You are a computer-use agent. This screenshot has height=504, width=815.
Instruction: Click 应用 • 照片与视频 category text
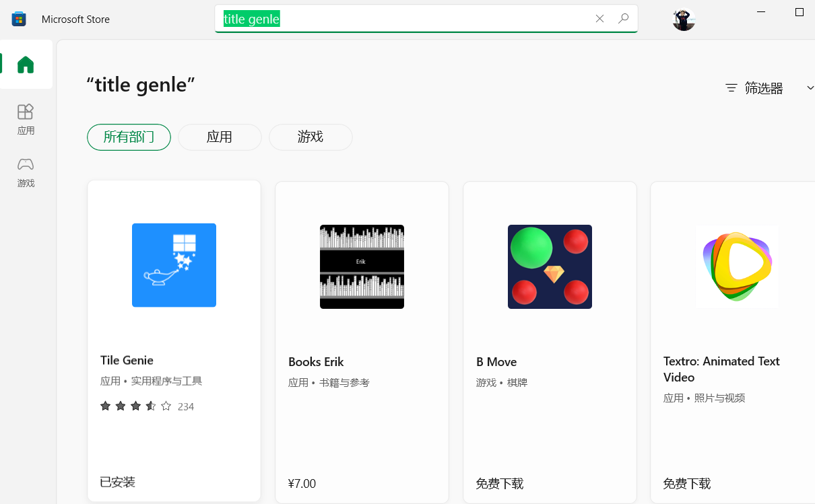(x=704, y=398)
